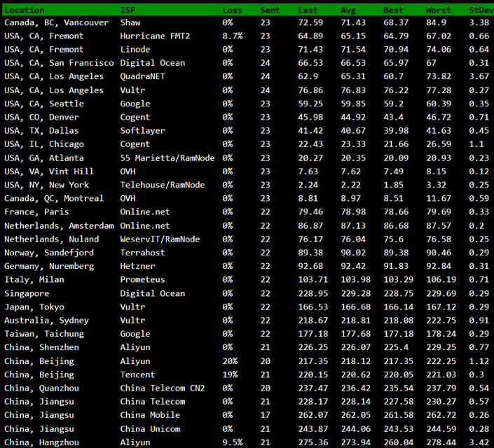Click the 2.22 average value for New York

point(350,185)
